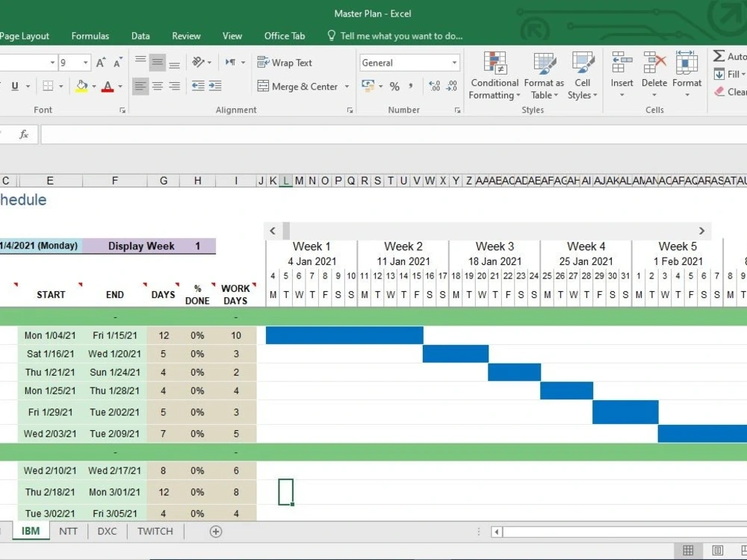The width and height of the screenshot is (747, 560).
Task: Open the Review tab
Action: pyautogui.click(x=186, y=36)
